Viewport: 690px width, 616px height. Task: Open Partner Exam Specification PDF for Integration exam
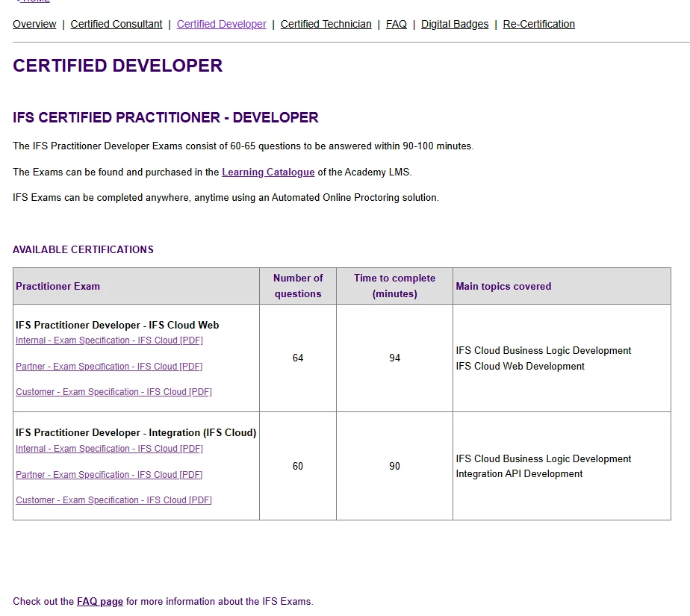pyautogui.click(x=109, y=475)
